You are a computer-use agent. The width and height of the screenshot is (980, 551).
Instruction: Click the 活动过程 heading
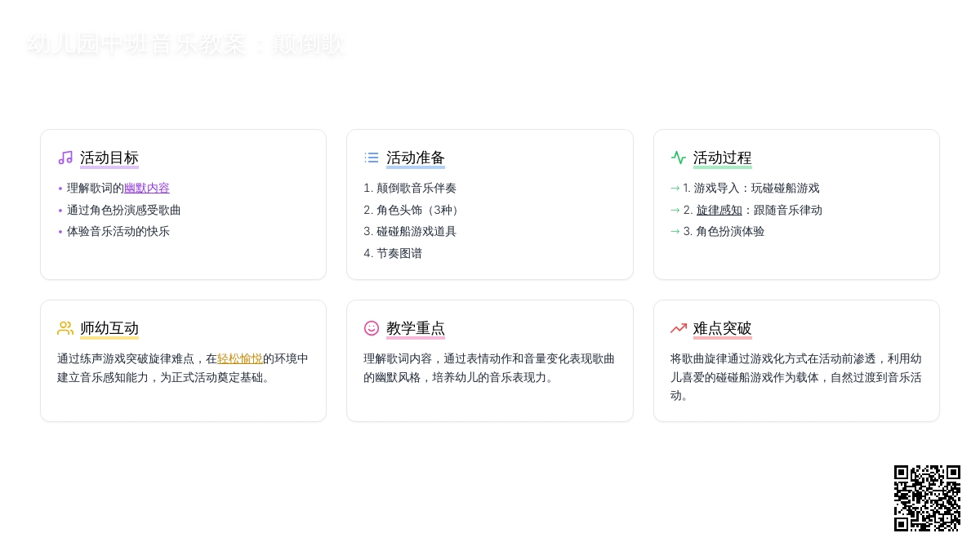tap(723, 158)
